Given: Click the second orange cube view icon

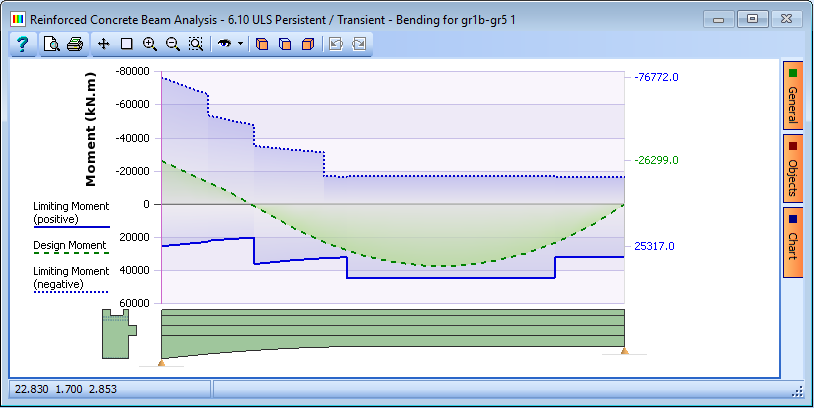Looking at the screenshot, I should coord(285,44).
